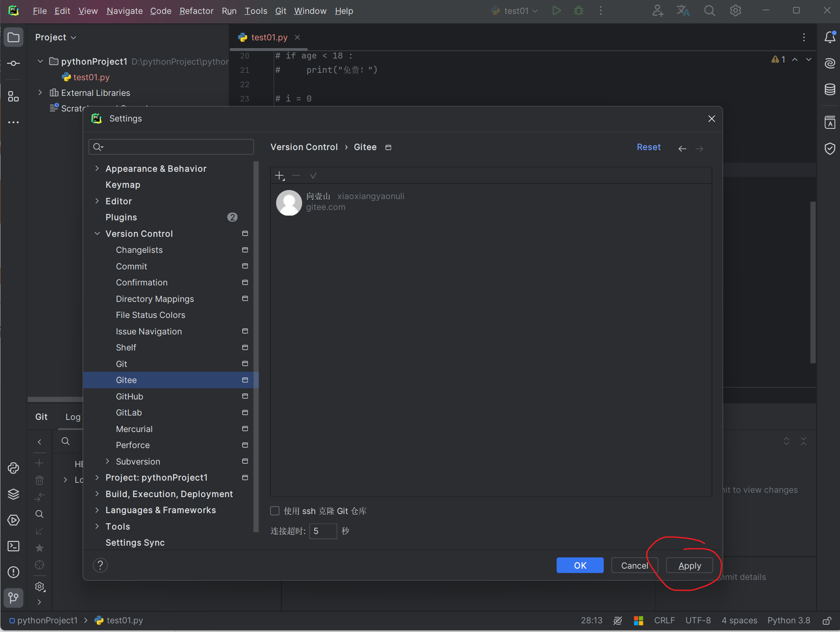Open the Git tool window icon
Screen dimensions: 840x632
tap(13, 598)
